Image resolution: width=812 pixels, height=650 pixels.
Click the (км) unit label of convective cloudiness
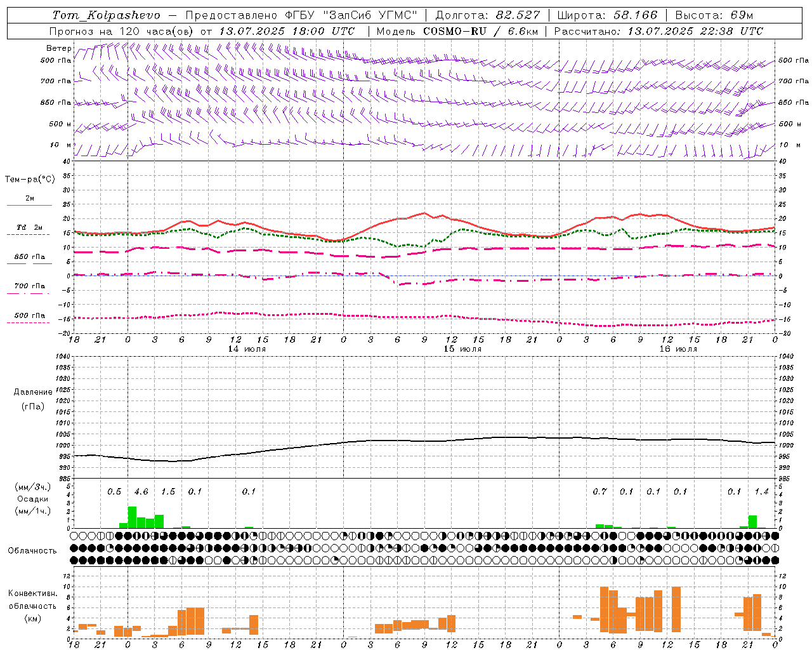[33, 618]
